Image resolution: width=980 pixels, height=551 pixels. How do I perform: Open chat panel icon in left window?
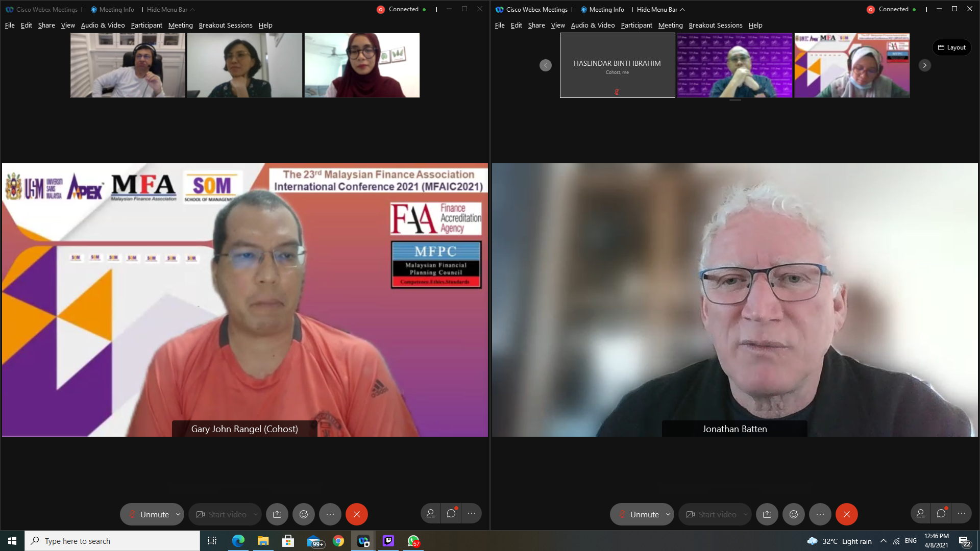[x=451, y=514]
